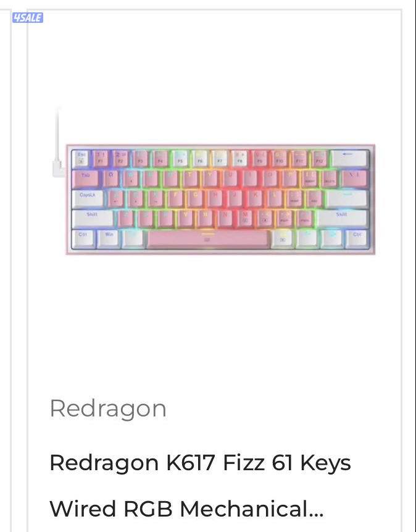Click the left Ctrl key in the photo
The image size is (416, 532).
[83, 239]
